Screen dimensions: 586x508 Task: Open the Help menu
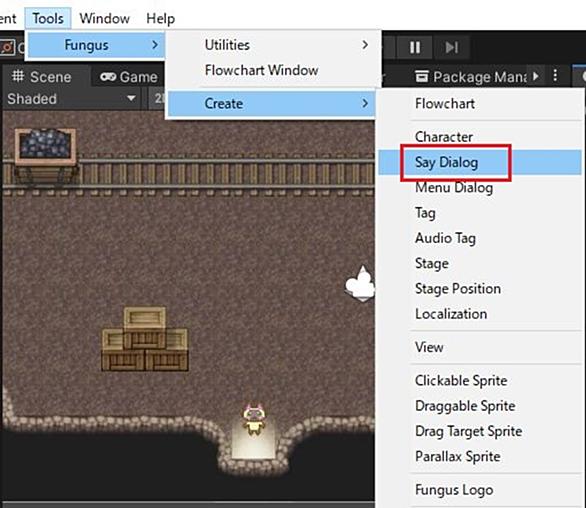pos(160,18)
